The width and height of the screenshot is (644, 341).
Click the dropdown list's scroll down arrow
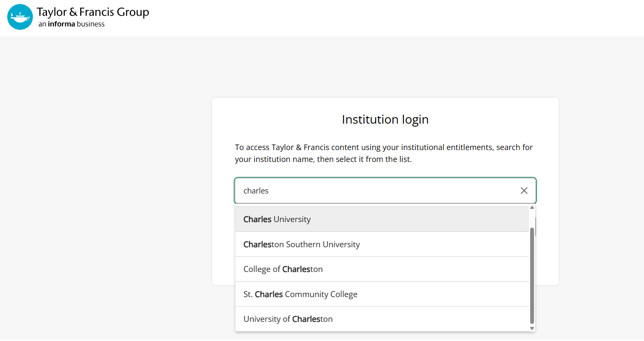click(x=532, y=328)
